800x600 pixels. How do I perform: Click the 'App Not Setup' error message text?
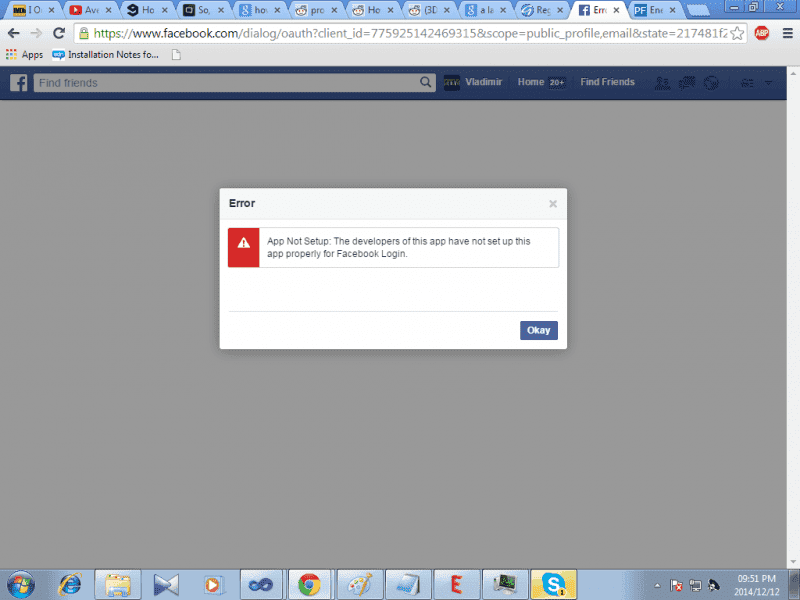click(398, 247)
